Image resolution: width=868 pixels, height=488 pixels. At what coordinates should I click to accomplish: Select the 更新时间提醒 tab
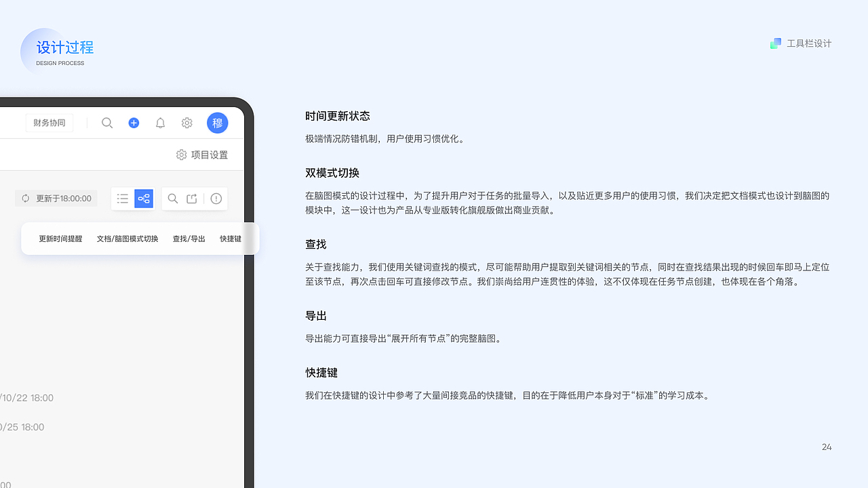[60, 239]
